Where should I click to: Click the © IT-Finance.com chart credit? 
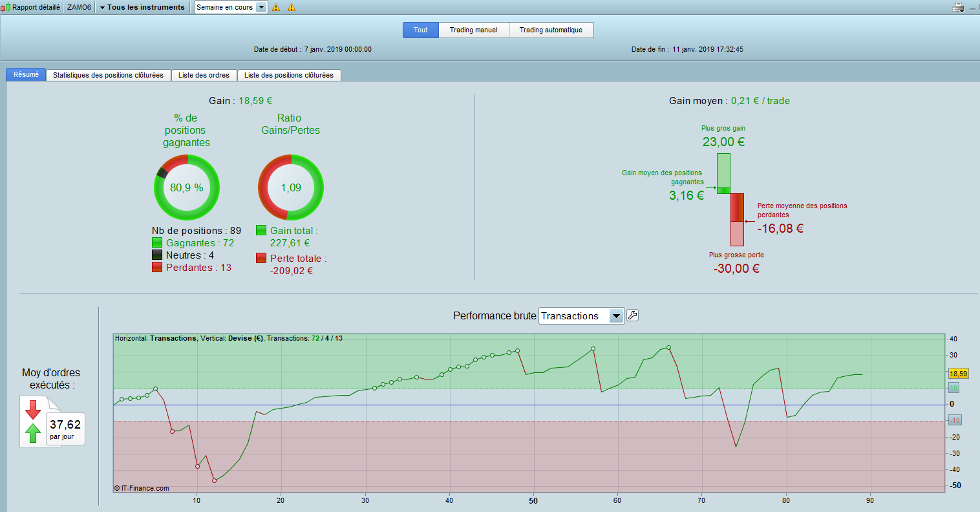tap(142, 488)
